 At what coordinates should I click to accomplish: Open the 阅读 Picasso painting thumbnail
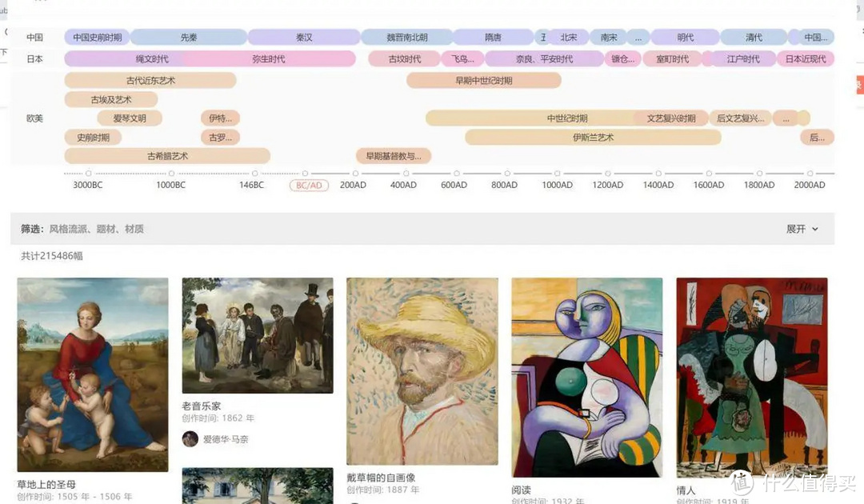pyautogui.click(x=587, y=378)
